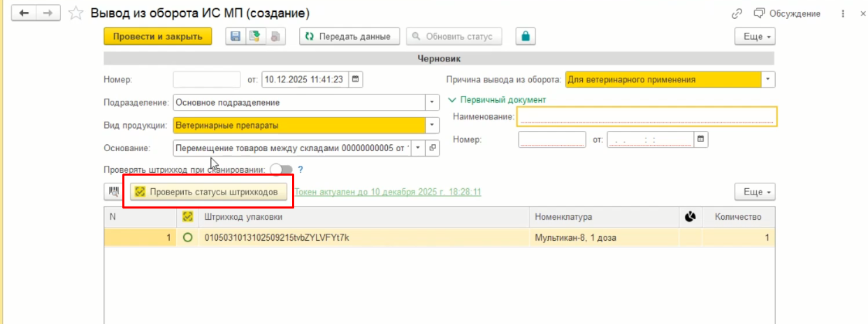Image resolution: width=868 pixels, height=324 pixels.
Task: Click the "Наименование" input field
Action: pos(646,116)
